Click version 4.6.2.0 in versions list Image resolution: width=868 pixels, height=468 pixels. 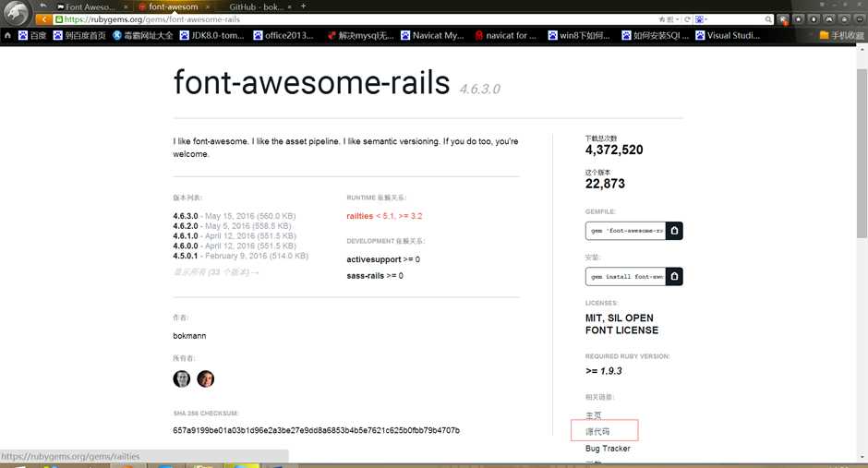pos(185,226)
